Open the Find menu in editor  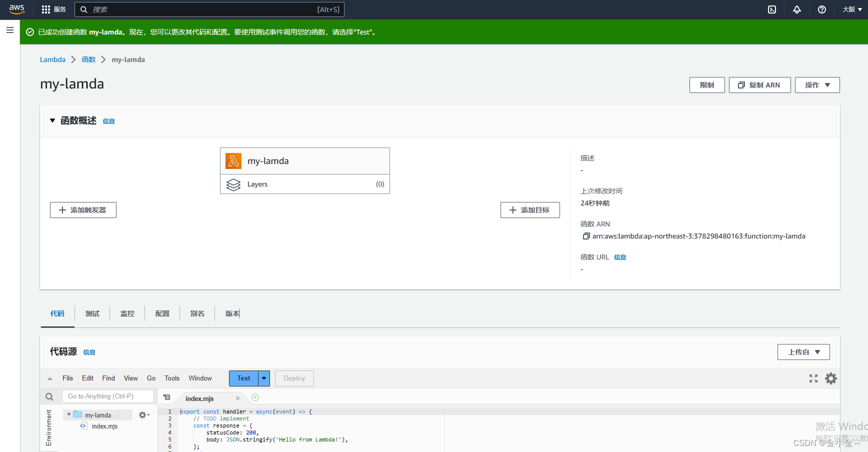click(108, 378)
